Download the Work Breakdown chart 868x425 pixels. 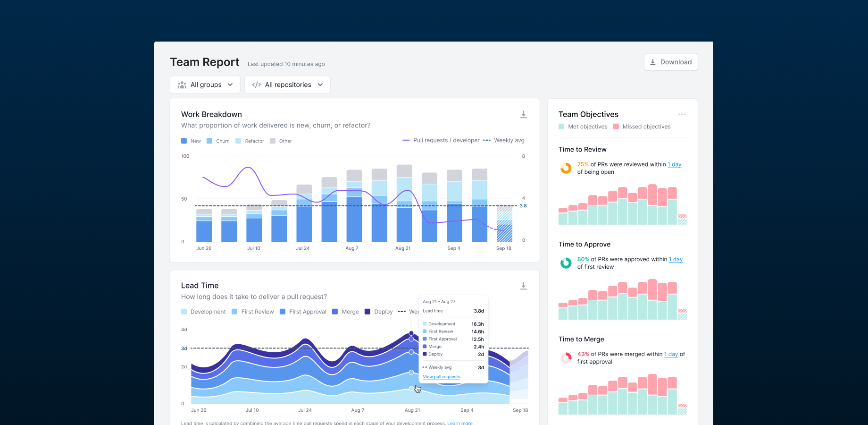pos(523,114)
